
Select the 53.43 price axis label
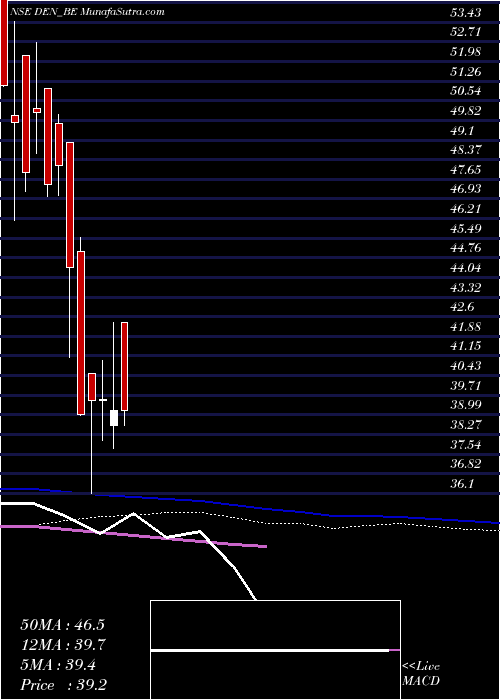pos(465,13)
